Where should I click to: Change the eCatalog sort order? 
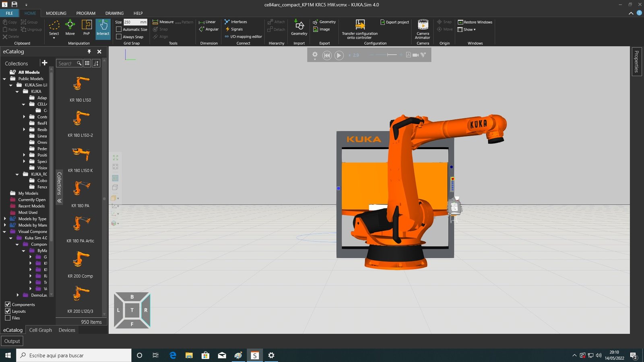point(96,63)
